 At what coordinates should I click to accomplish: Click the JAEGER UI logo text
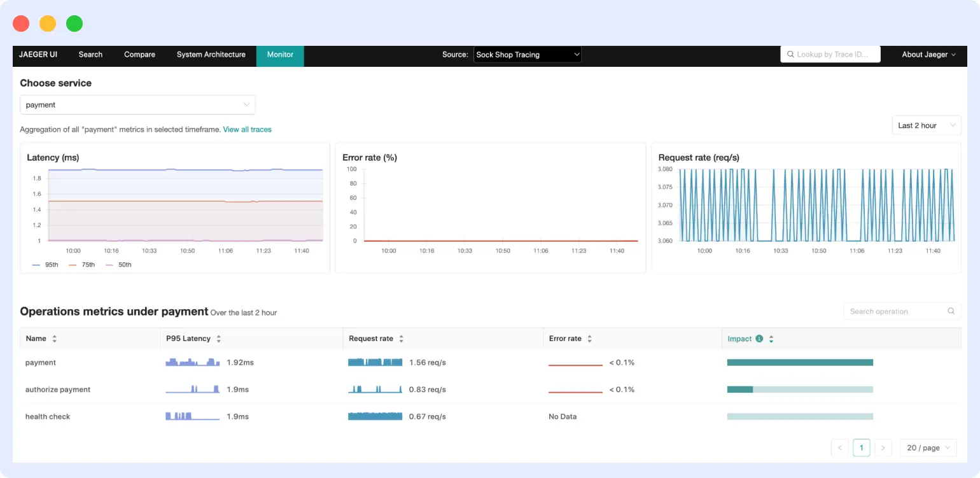(38, 55)
